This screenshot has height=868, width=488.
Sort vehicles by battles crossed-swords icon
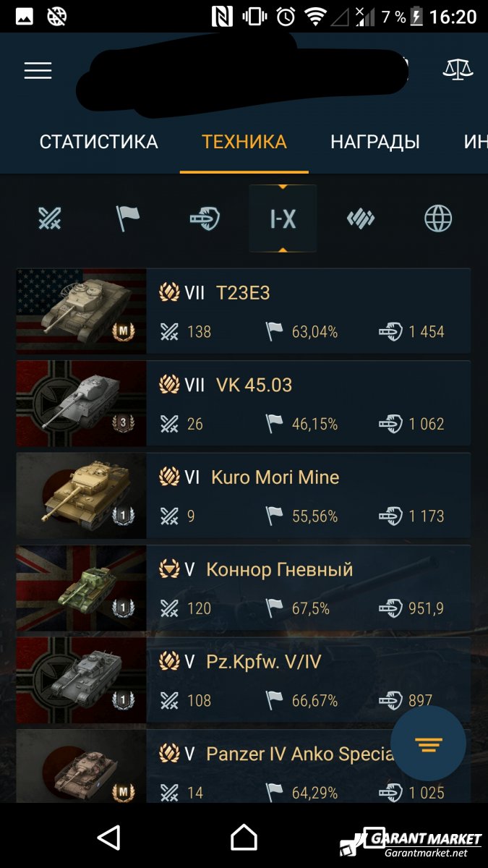coord(50,218)
